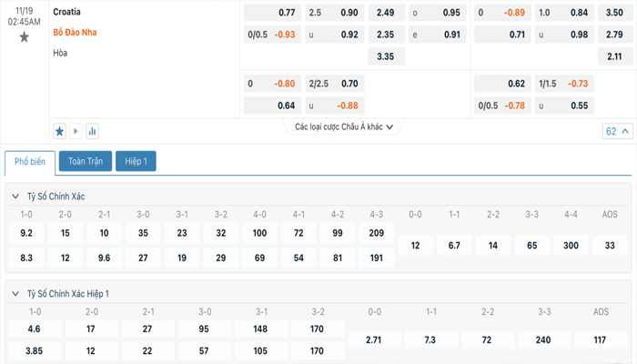637x364 pixels.
Task: Open the 'Toàn Trận' tab
Action: [86, 161]
